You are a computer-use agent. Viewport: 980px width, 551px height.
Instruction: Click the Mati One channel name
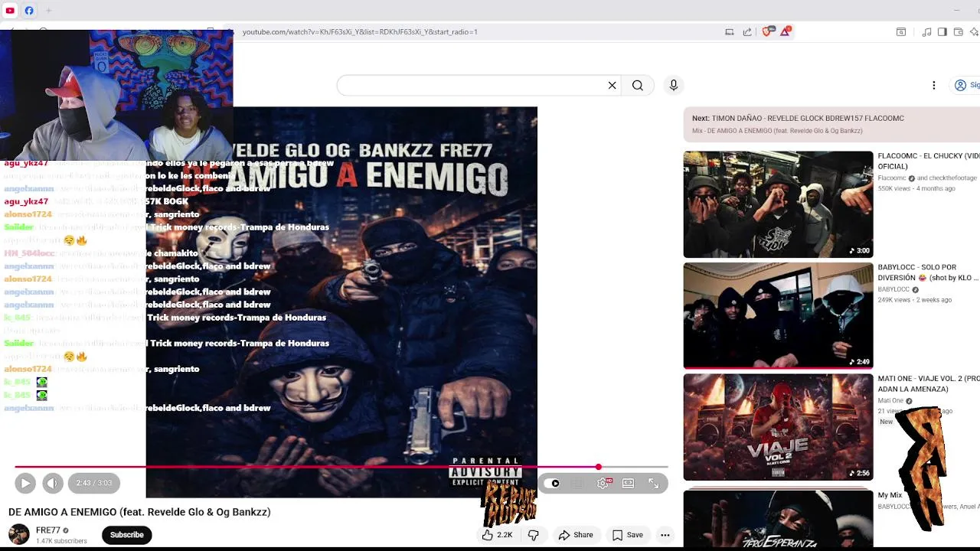click(x=890, y=401)
